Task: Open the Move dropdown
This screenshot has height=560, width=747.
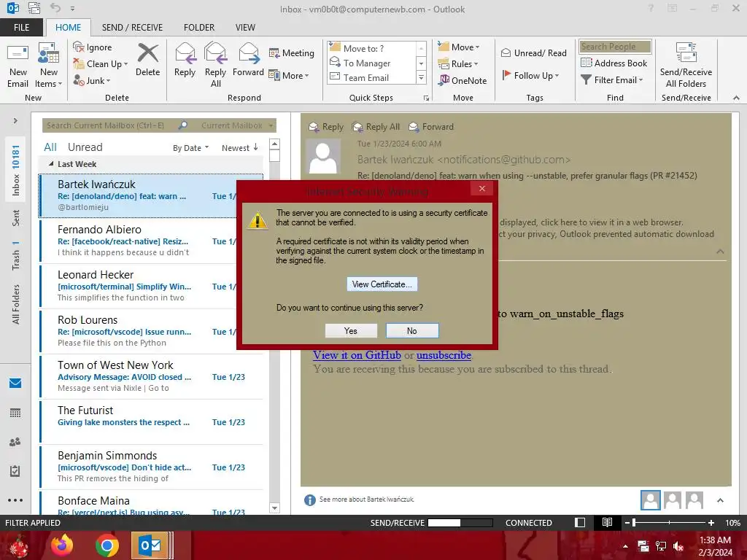Action: coord(459,47)
